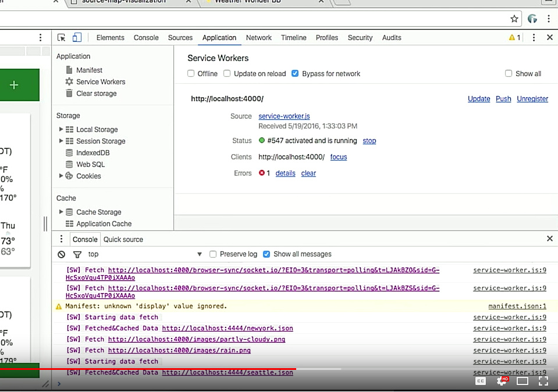The width and height of the screenshot is (558, 392).
Task: Uncheck Bypass for network
Action: coord(294,74)
